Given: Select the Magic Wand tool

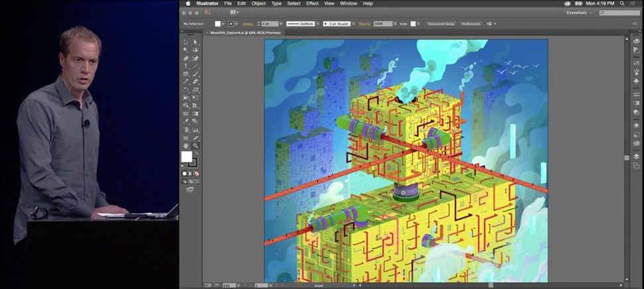Looking at the screenshot, I should (186, 50).
